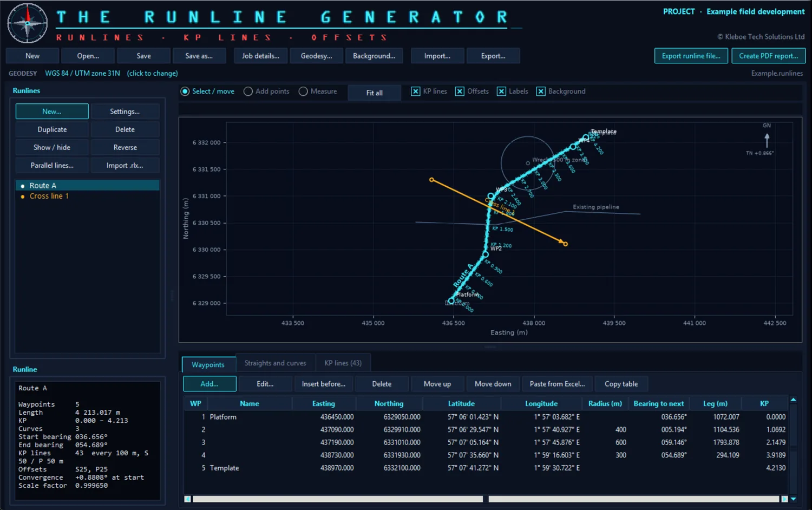The height and width of the screenshot is (510, 812).
Task: Click Create PDF report... button
Action: (769, 56)
